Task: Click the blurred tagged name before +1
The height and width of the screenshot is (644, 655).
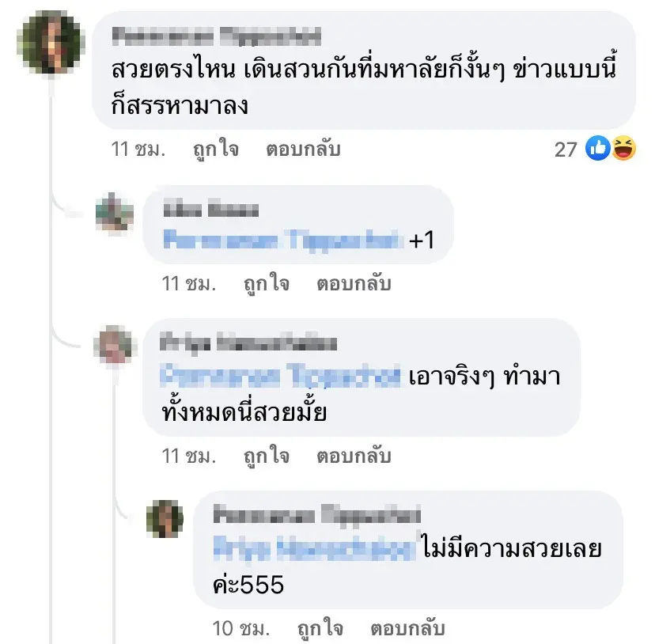Action: [283, 240]
